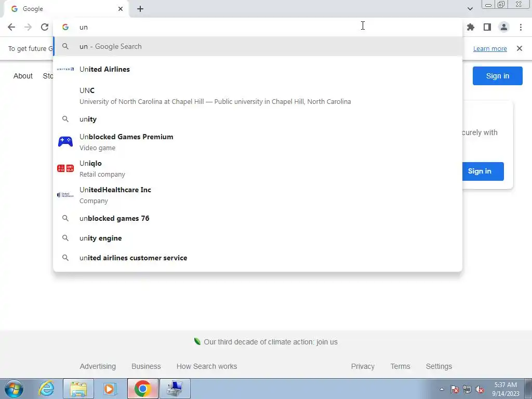Click the network tray icon

coord(467,389)
